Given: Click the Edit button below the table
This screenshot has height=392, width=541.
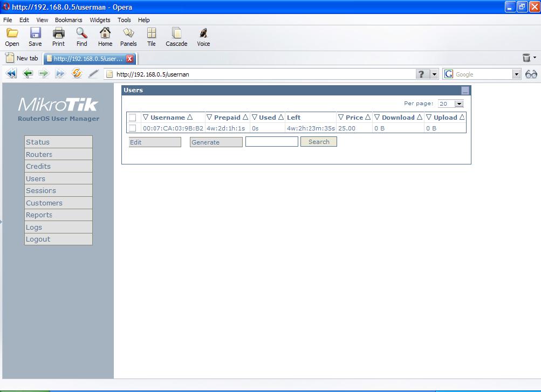Looking at the screenshot, I should point(155,142).
